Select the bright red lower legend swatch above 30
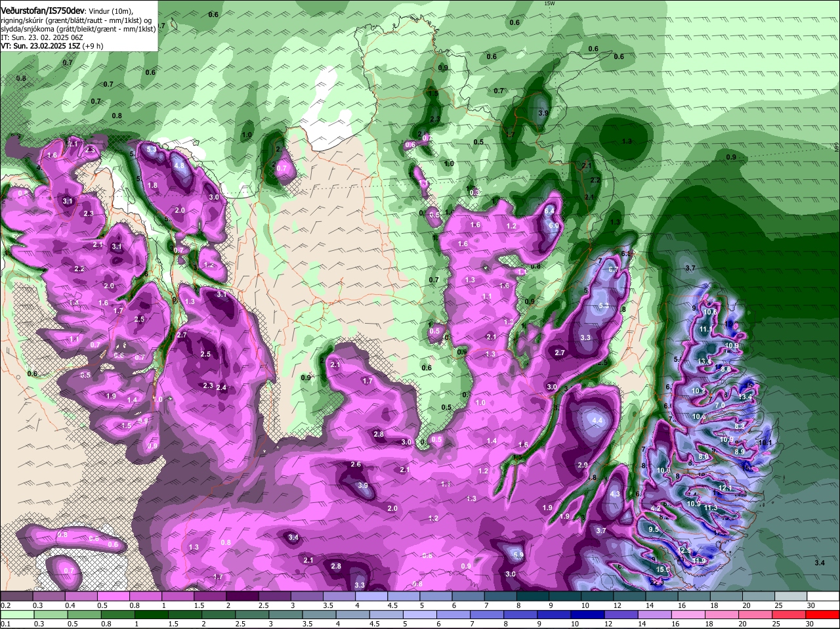 click(x=822, y=615)
